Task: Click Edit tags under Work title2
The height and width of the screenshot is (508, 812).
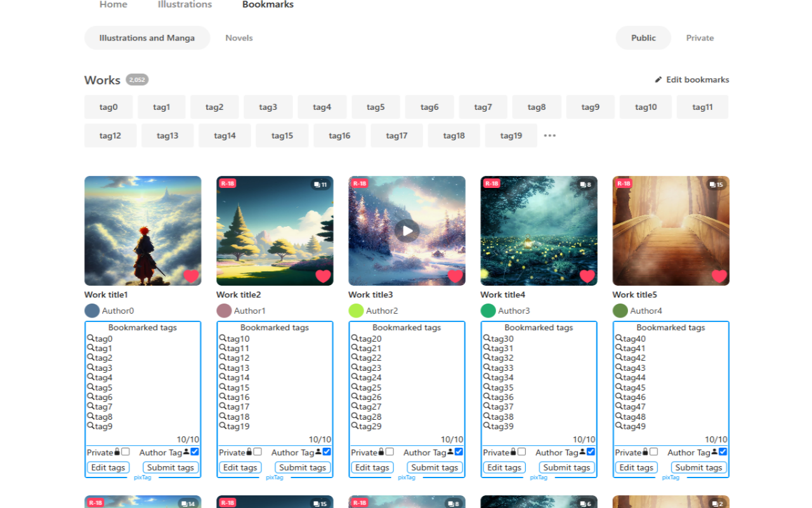Action: pyautogui.click(x=240, y=467)
